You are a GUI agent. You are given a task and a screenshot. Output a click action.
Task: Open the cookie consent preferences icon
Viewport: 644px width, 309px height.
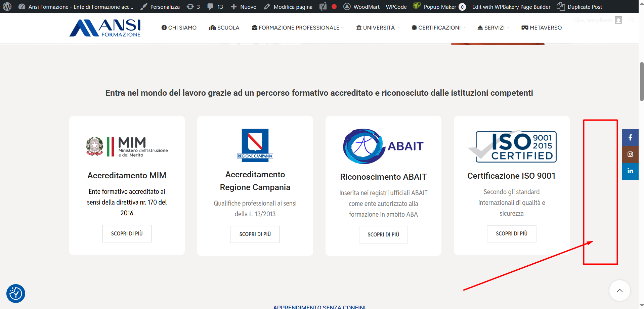[16, 294]
